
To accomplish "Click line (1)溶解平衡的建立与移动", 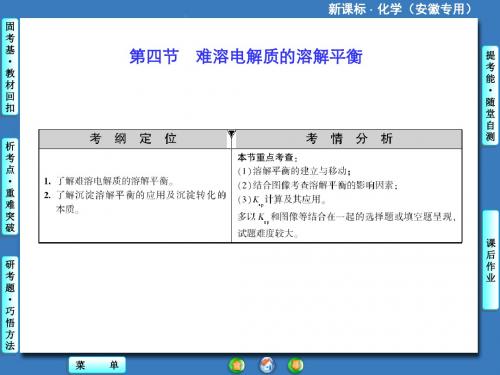I will click(294, 171).
